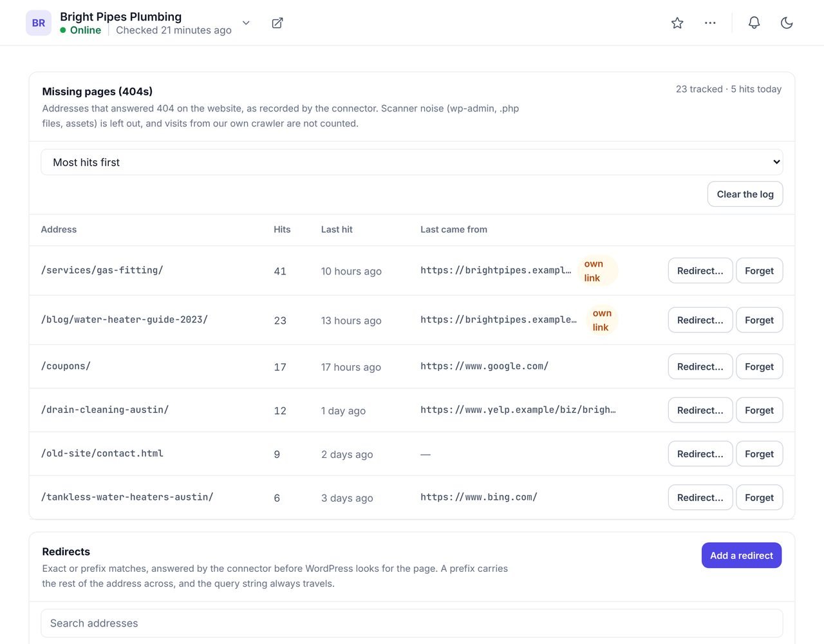Click the 17 hours ago last hit

click(351, 367)
